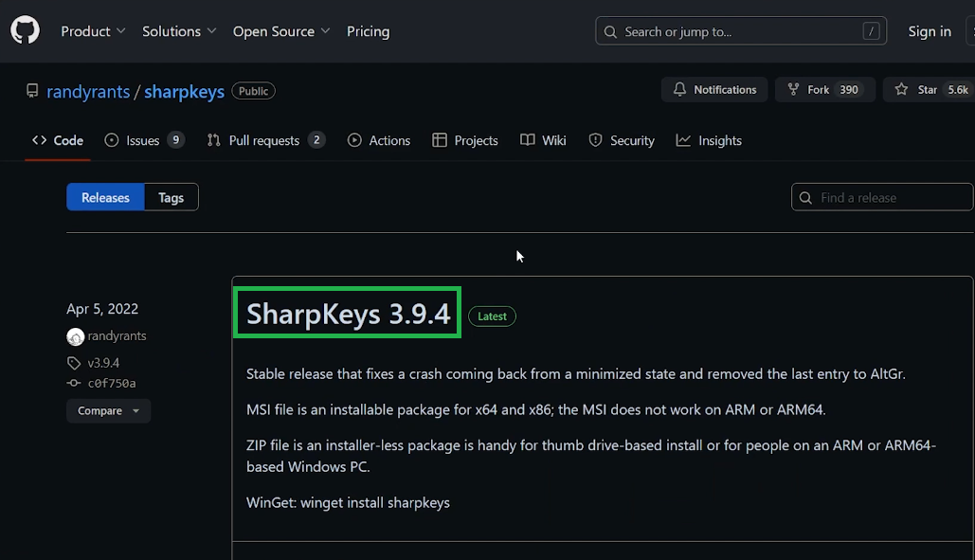
Task: Open the Open Source dropdown
Action: point(281,31)
